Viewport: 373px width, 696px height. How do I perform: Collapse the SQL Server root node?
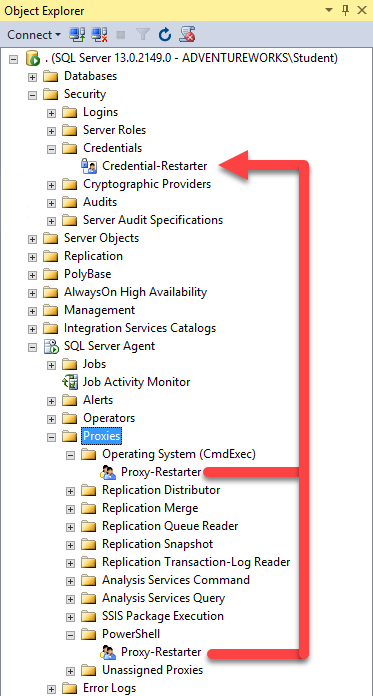click(x=13, y=58)
